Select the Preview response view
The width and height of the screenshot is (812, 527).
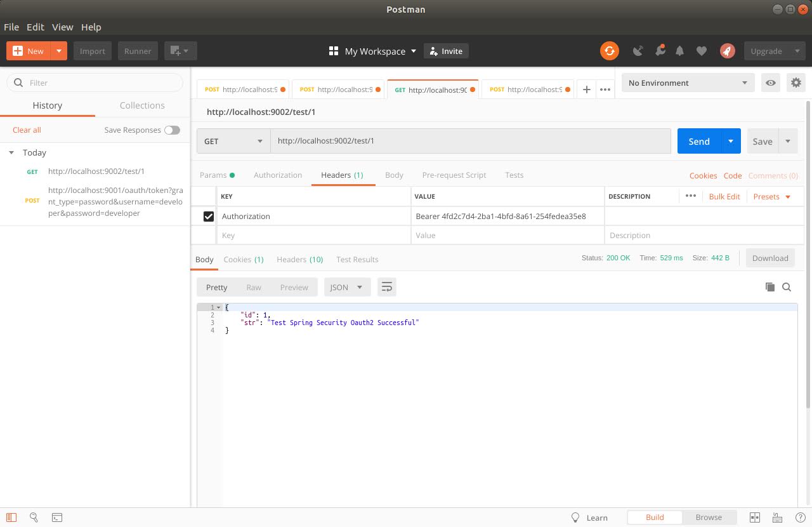click(x=294, y=287)
